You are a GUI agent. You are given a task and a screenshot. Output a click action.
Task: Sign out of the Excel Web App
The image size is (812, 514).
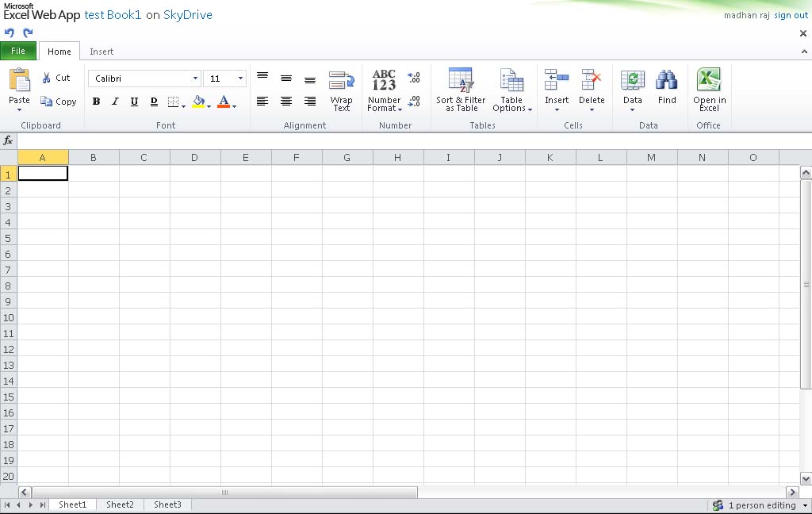point(791,15)
